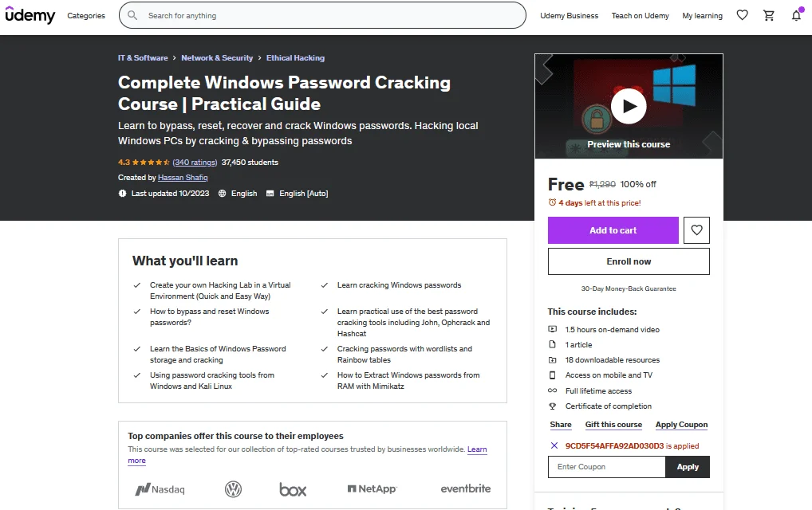Open Teach on Udemy
Screen dimensions: 812x510
[x=640, y=15]
